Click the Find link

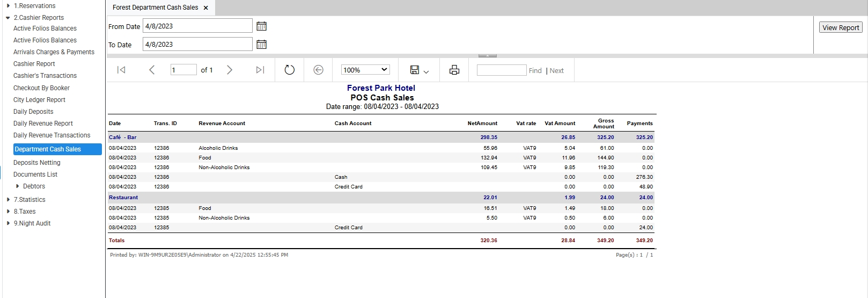535,70
